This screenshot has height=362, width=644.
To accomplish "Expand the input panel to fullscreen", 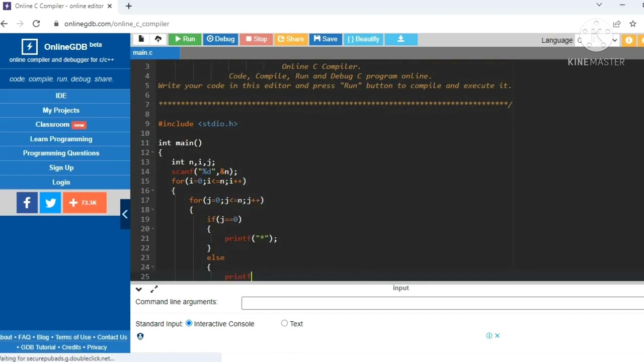I will [x=154, y=289].
